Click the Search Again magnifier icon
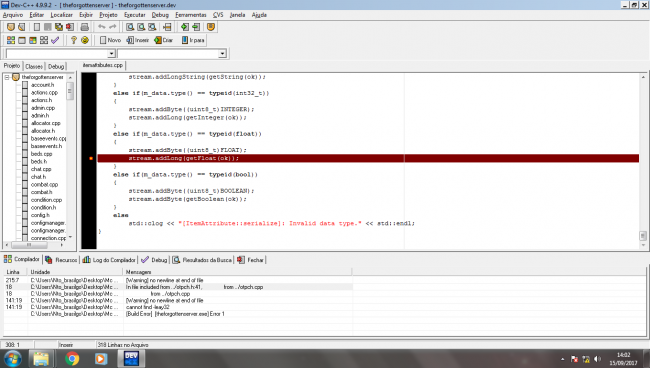 pos(152,27)
